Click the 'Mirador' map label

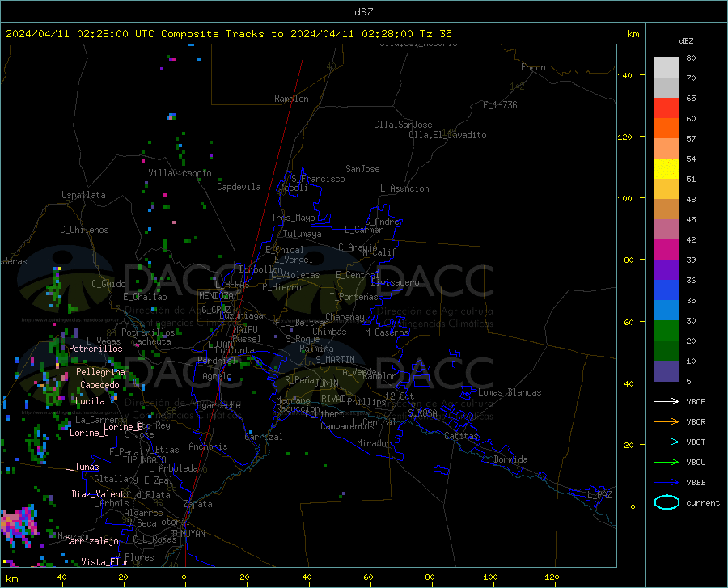pos(373,444)
